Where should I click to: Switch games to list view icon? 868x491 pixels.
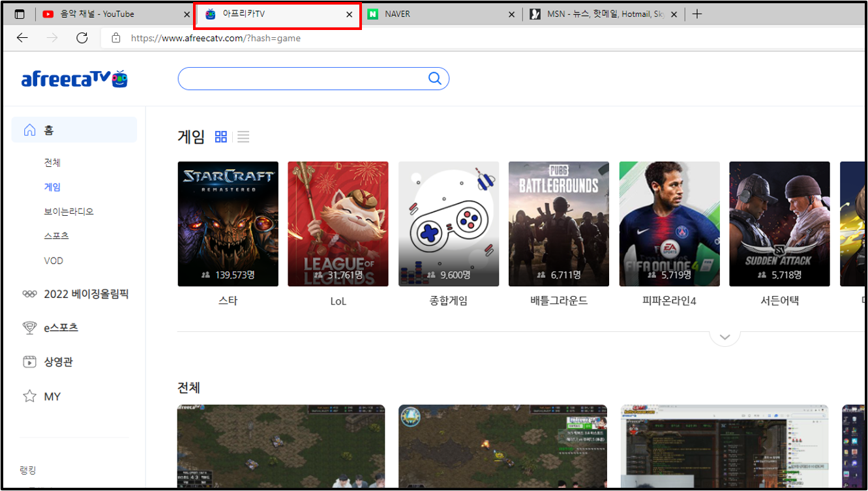click(243, 137)
